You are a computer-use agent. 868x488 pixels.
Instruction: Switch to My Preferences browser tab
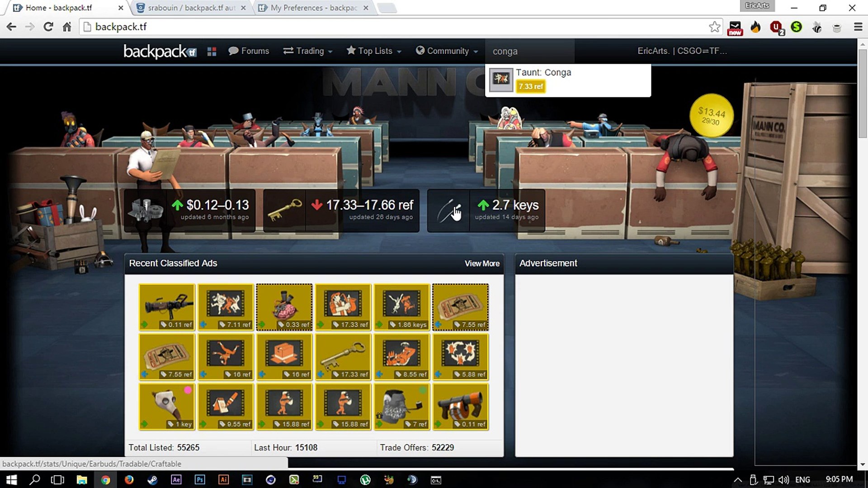[x=313, y=8]
